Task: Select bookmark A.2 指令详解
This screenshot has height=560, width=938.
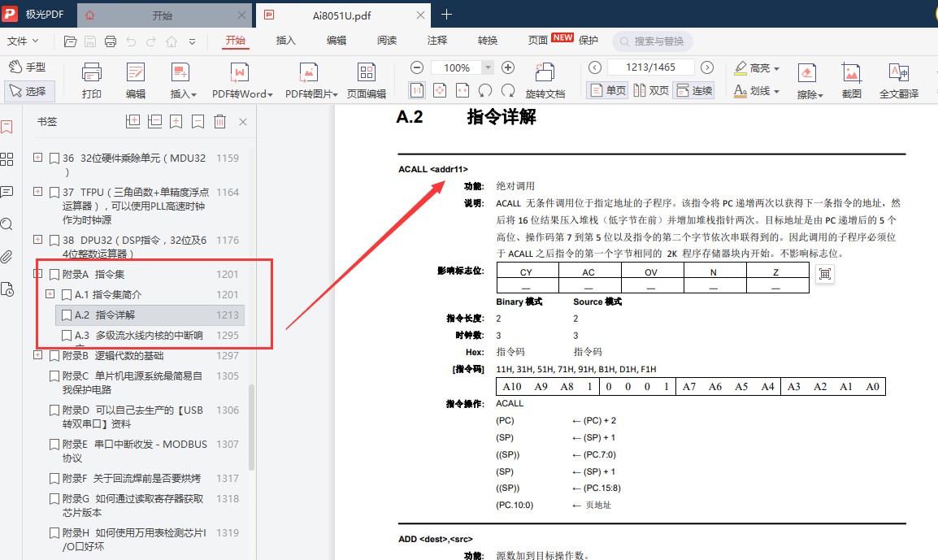Action: [x=150, y=315]
